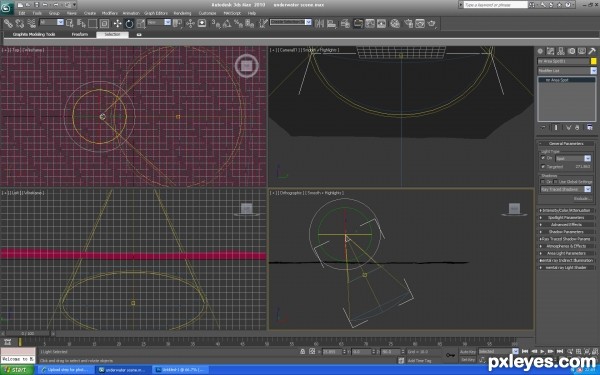This screenshot has height=375, width=600.
Task: Open the Material Editor icon
Action: [395, 24]
